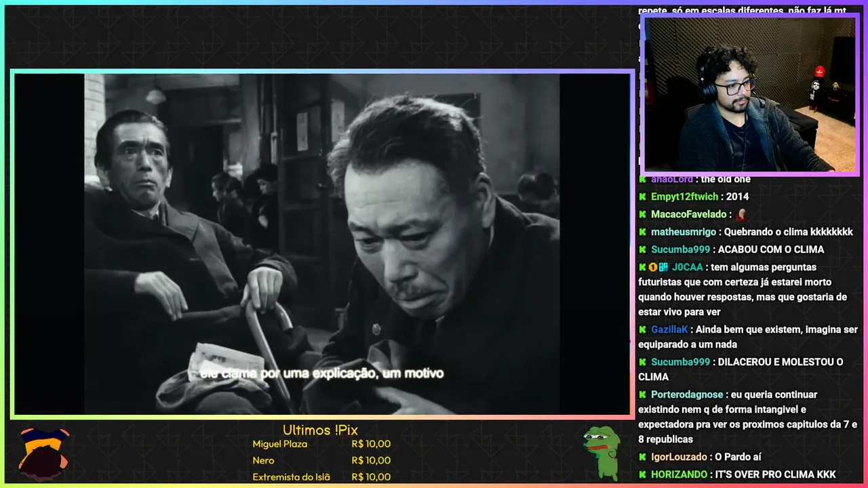Open Empyt12ftwich's chat profile

685,197
